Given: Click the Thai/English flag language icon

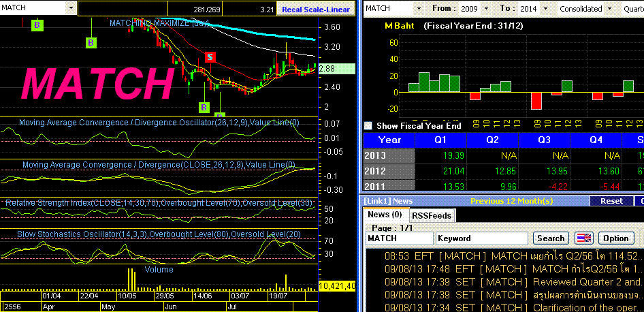Looking at the screenshot, I should [x=583, y=238].
